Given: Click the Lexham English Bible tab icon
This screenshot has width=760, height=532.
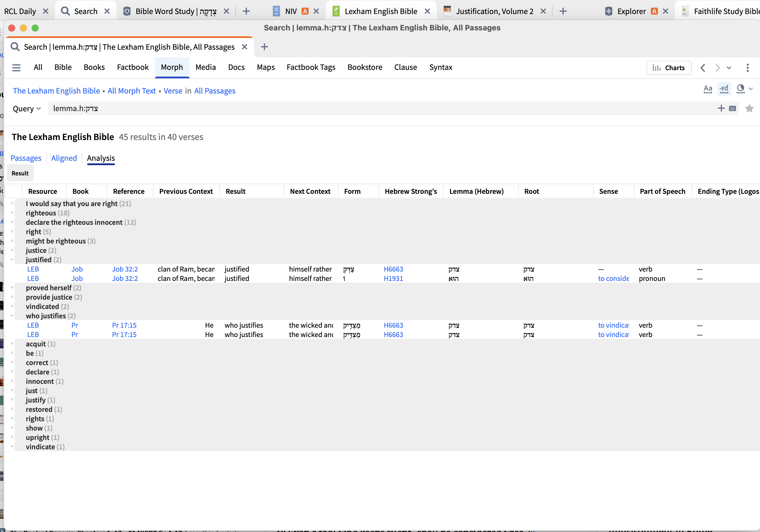Looking at the screenshot, I should (x=336, y=11).
